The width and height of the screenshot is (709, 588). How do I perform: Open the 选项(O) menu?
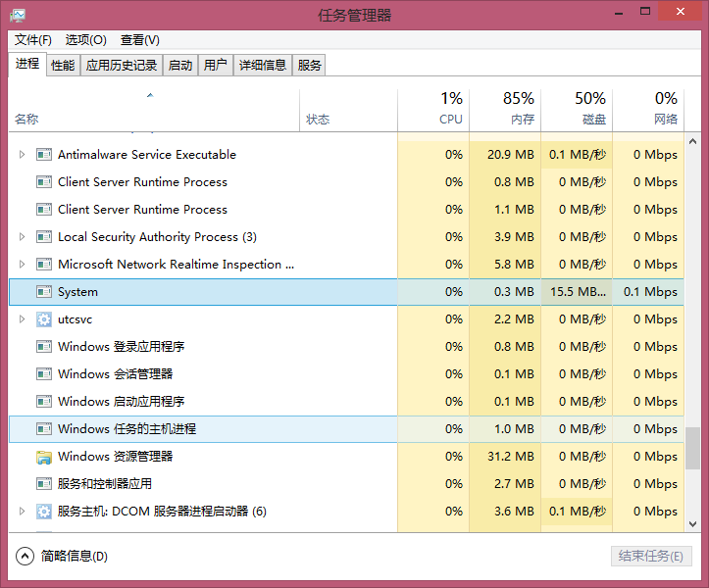(x=86, y=40)
